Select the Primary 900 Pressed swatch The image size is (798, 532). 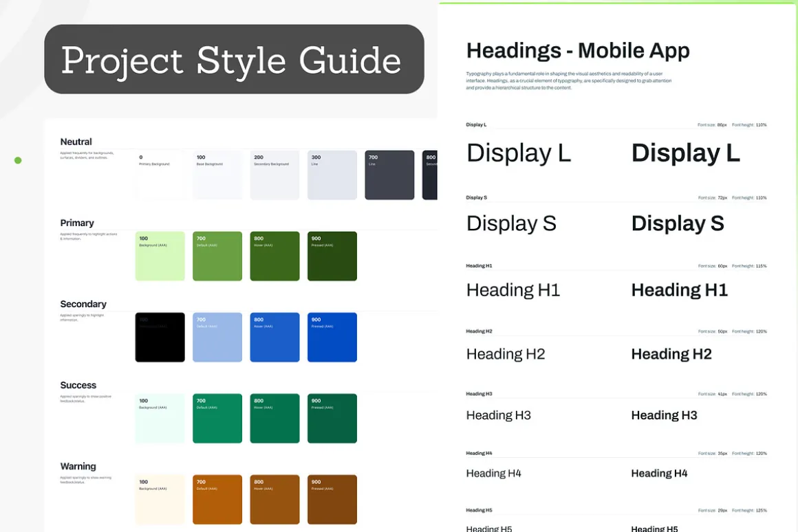coord(332,256)
